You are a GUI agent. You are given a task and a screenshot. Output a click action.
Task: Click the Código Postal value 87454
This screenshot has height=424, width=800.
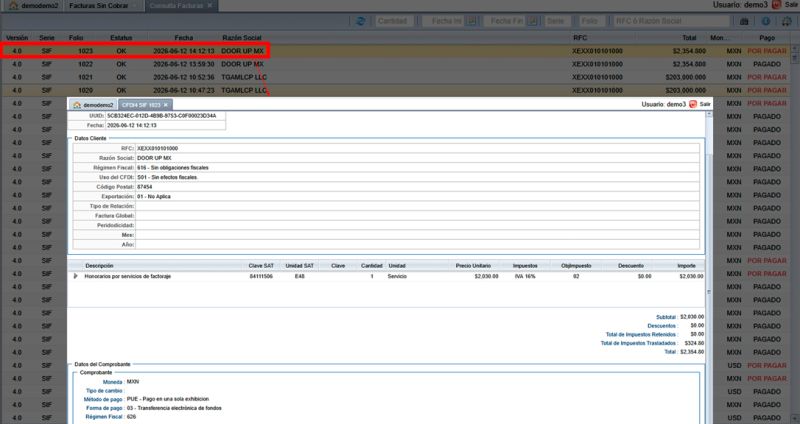[x=144, y=187]
